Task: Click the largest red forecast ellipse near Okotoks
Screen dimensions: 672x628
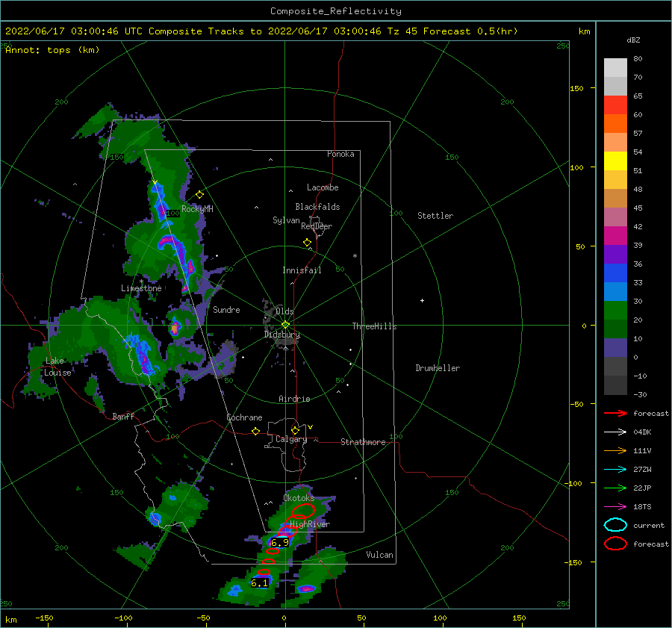Action: tap(303, 510)
